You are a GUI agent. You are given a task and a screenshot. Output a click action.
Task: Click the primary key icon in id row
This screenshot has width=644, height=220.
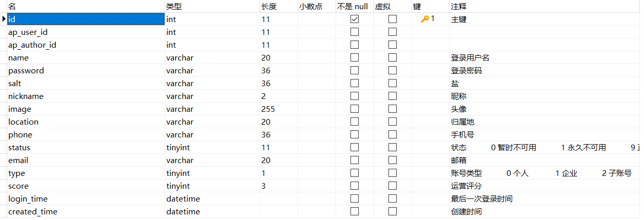coord(424,19)
